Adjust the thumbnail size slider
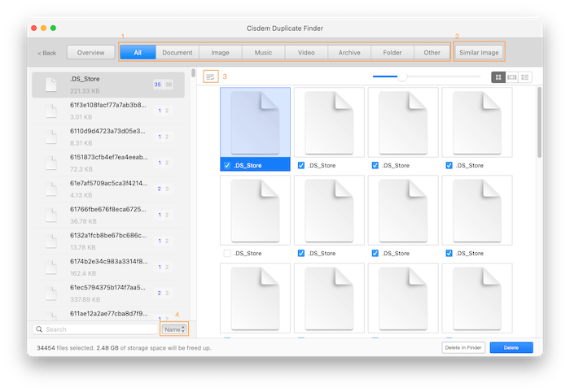The image size is (570, 392). point(401,76)
